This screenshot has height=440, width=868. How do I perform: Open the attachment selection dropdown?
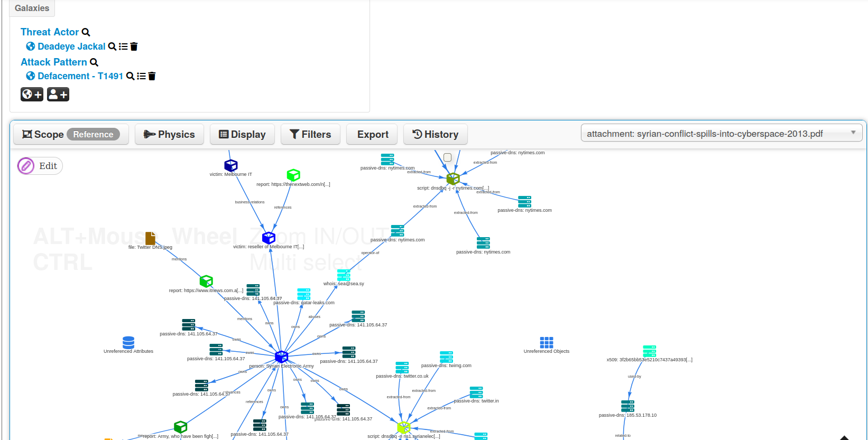point(721,134)
